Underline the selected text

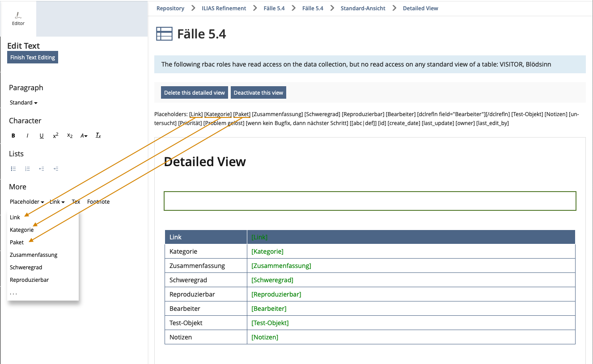(42, 136)
